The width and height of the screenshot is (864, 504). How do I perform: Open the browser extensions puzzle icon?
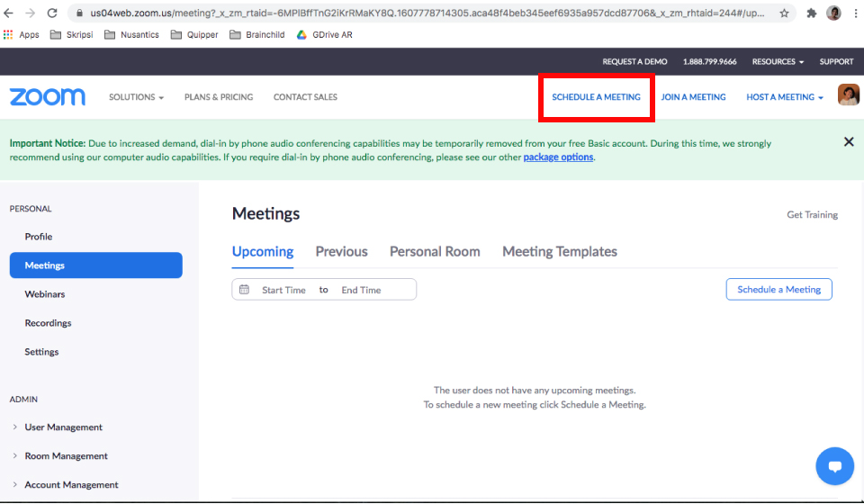point(811,13)
